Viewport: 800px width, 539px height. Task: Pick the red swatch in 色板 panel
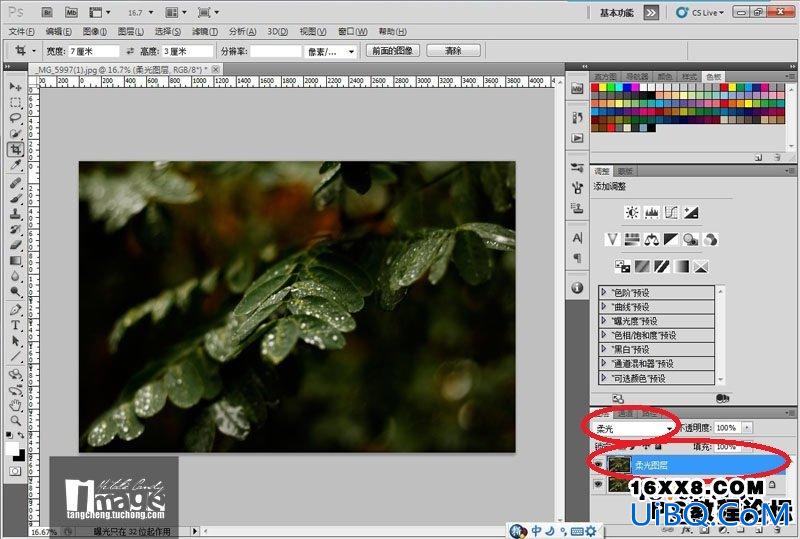coord(595,88)
